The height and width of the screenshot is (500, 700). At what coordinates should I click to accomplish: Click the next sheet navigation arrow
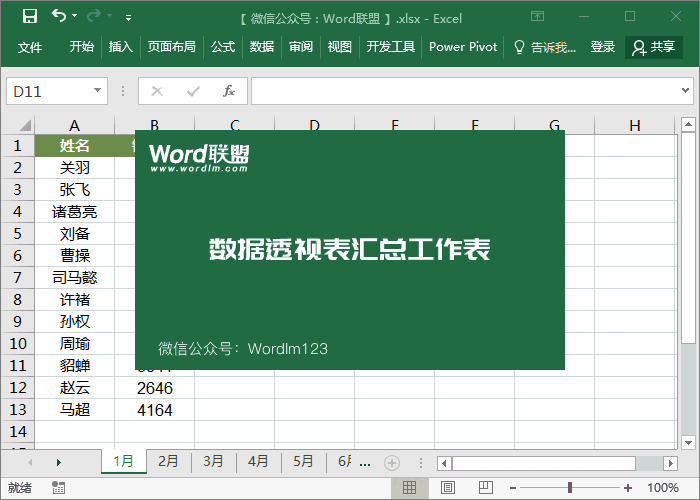pos(58,462)
